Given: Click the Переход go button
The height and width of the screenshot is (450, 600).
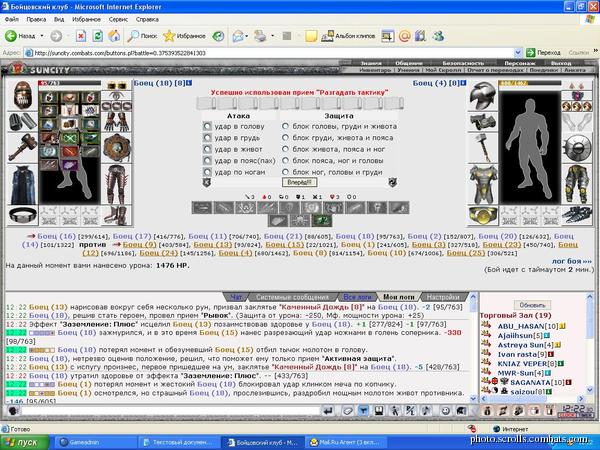Looking at the screenshot, I should pos(543,53).
